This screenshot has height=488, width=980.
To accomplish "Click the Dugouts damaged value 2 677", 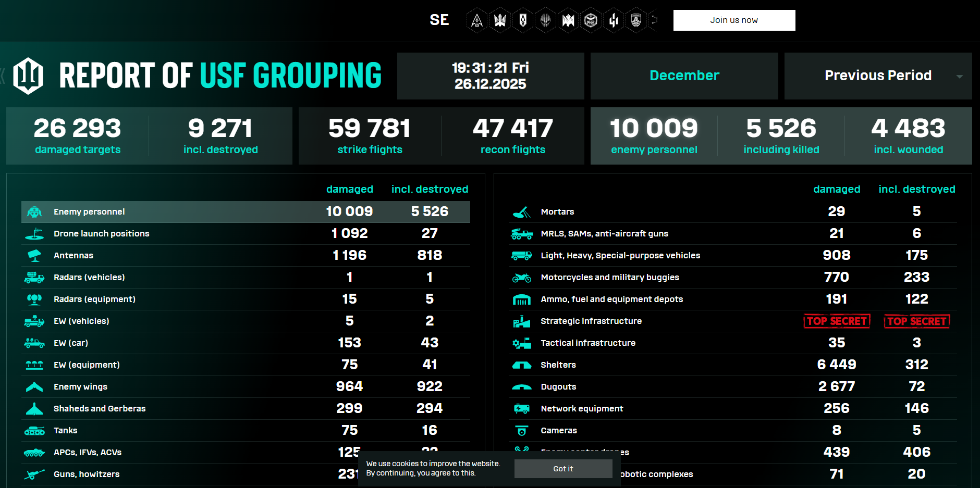I will tap(837, 386).
